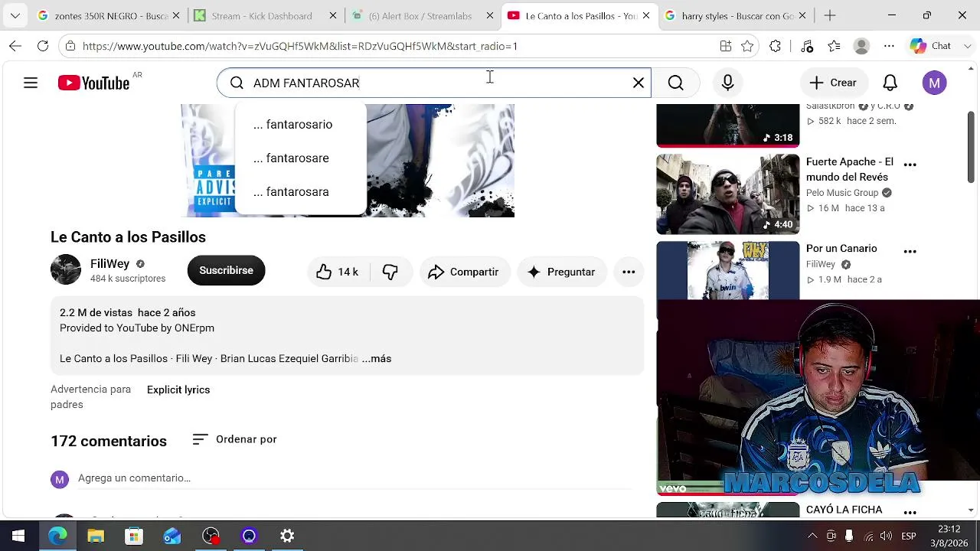Open the Explicit lyrics link
Viewport: 980px width, 551px height.
click(178, 390)
